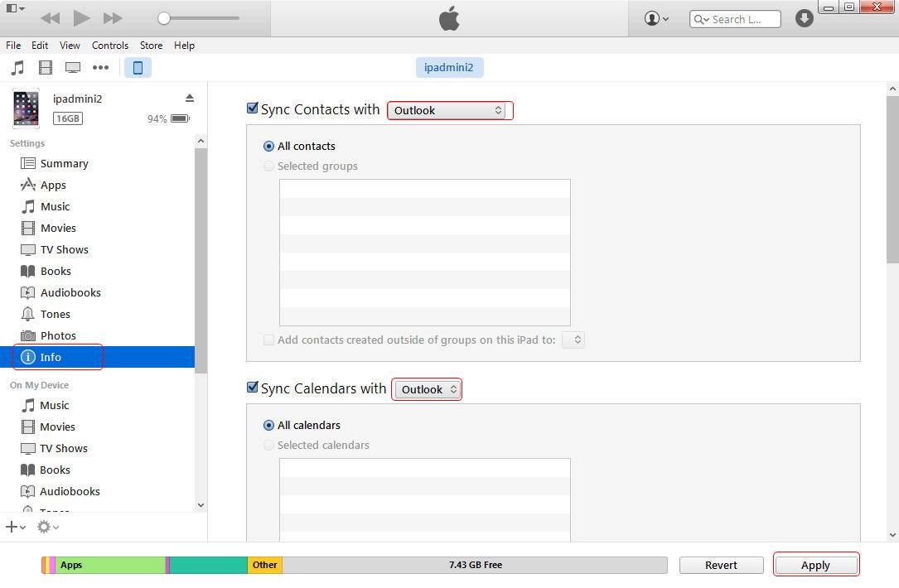Open Sync Contacts Outlook dropdown
The image size is (899, 588).
(x=447, y=110)
